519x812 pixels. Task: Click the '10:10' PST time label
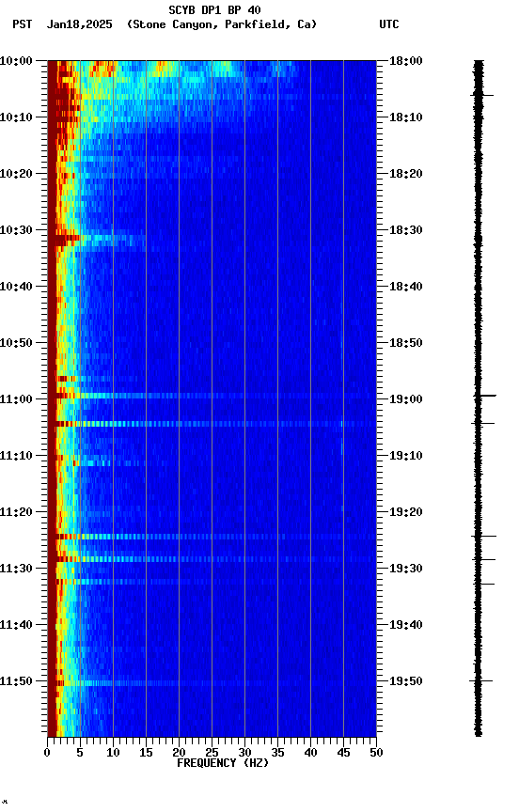tap(16, 117)
